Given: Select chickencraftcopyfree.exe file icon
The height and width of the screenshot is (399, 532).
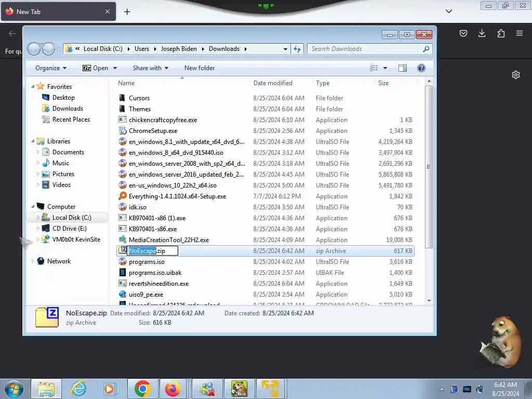Looking at the screenshot, I should coord(123,120).
